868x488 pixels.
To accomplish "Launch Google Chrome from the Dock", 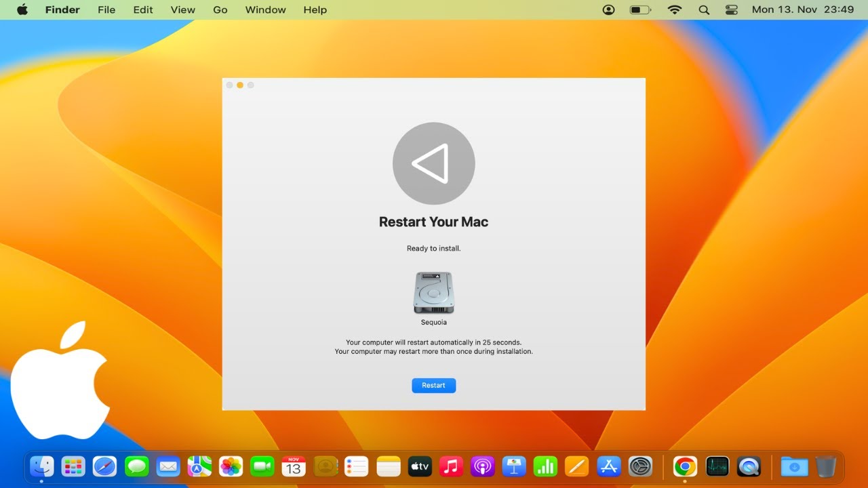I will point(685,466).
